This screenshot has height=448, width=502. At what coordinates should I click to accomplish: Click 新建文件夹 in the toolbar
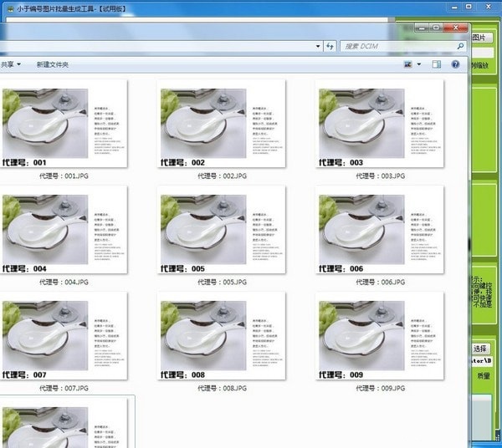[53, 64]
